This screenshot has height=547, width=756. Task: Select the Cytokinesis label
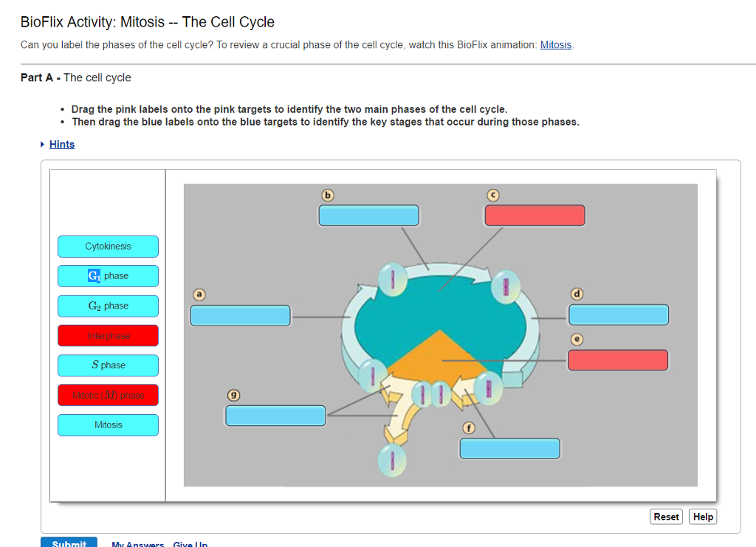[108, 247]
